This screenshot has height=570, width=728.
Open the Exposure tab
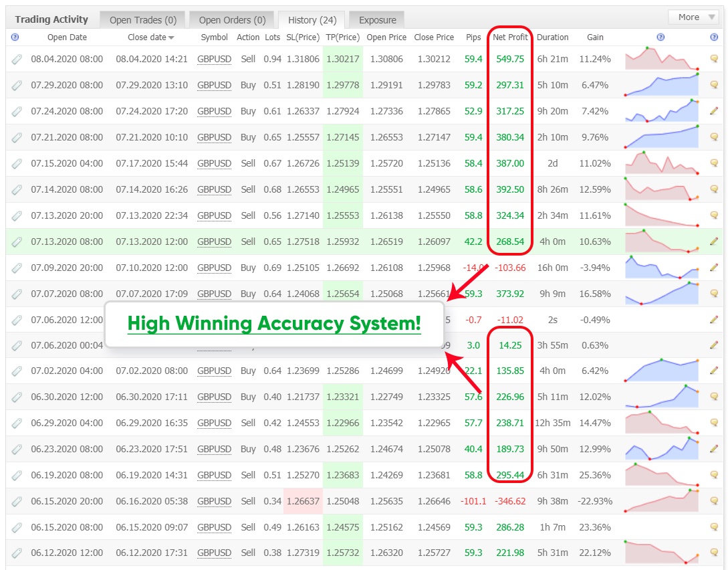pyautogui.click(x=377, y=20)
